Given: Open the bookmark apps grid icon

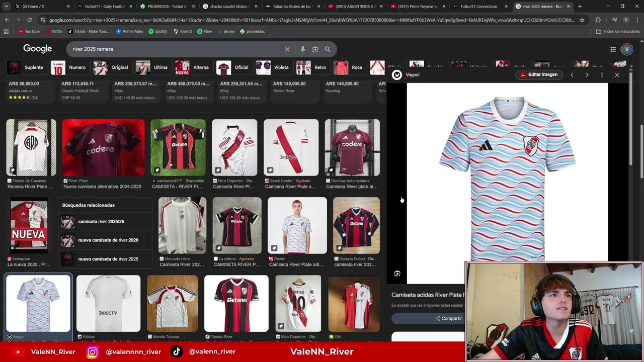Looking at the screenshot, I should click(6, 31).
